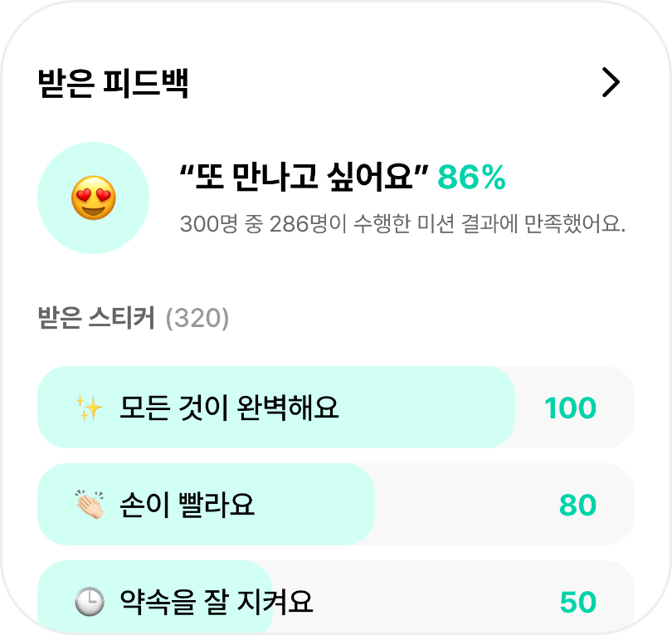Select the 받은 스티커 section label
The image size is (672, 635).
point(96,318)
